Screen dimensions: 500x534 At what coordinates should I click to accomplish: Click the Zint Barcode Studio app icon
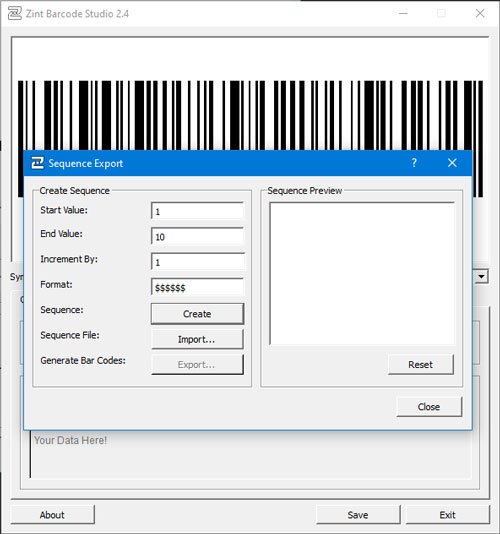(15, 13)
